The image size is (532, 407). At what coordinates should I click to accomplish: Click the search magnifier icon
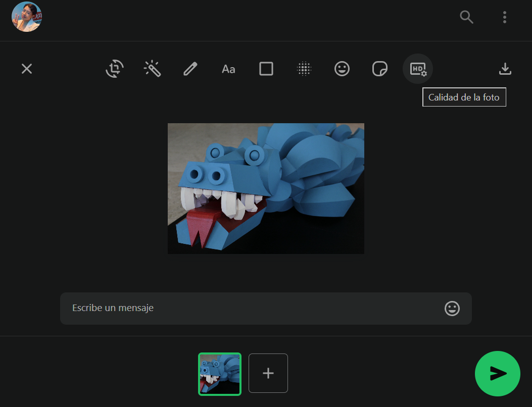[466, 17]
